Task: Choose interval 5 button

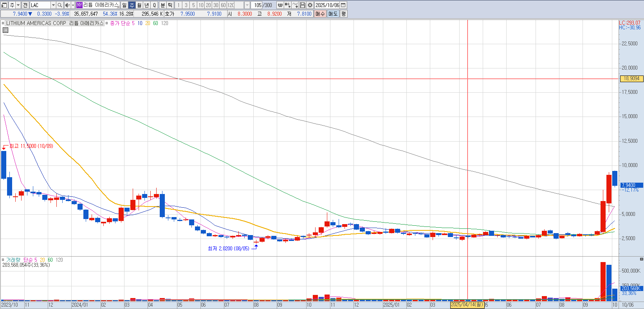Action: (x=193, y=5)
